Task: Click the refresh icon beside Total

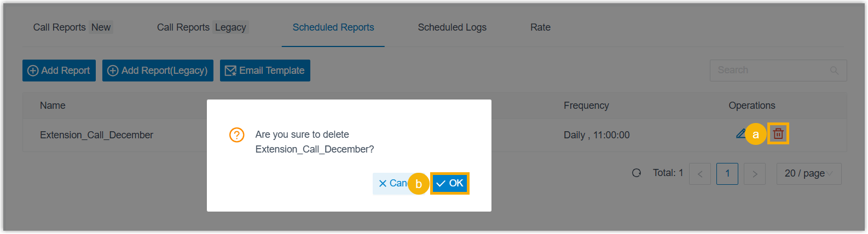Action: click(x=636, y=173)
